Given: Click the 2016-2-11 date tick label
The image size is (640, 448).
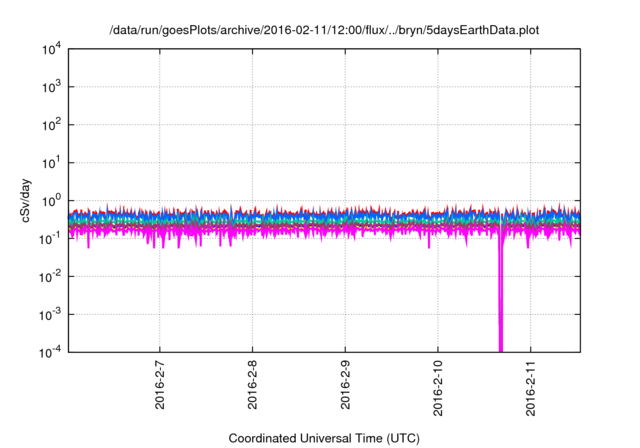Looking at the screenshot, I should pyautogui.click(x=530, y=388).
